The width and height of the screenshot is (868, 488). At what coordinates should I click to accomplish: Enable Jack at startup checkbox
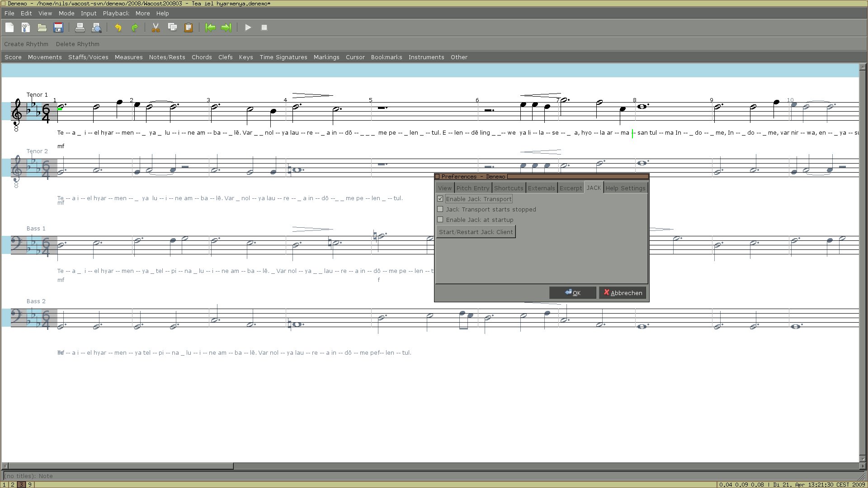pyautogui.click(x=440, y=220)
